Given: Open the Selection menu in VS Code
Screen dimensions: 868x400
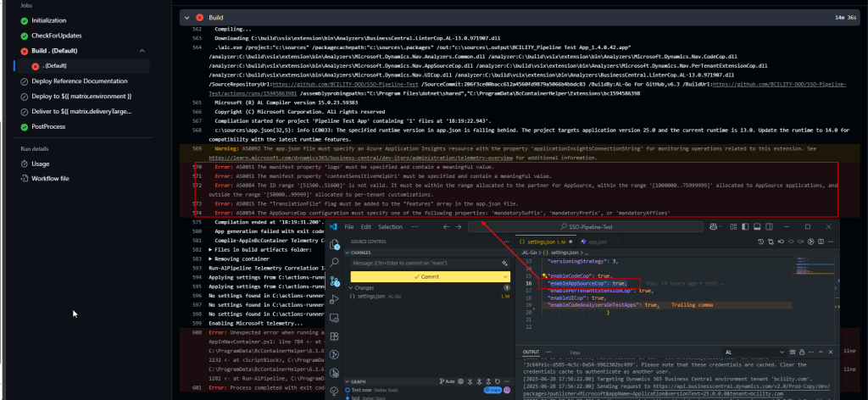Looking at the screenshot, I should coord(390,227).
